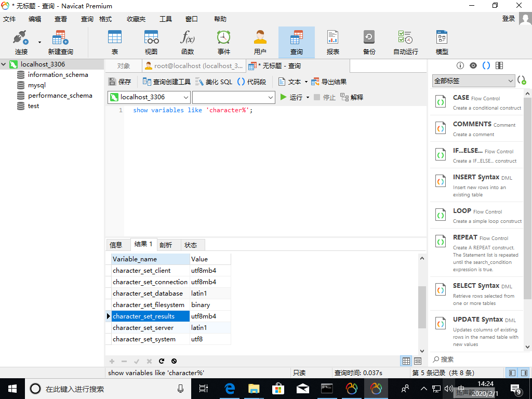Select the code snippet () icon in right panel
The image size is (532, 399).
(x=486, y=65)
